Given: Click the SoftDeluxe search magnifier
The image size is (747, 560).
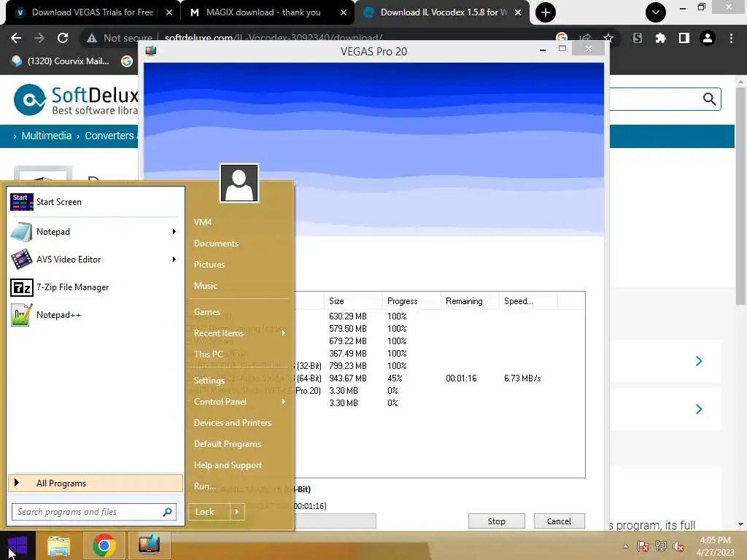Looking at the screenshot, I should (709, 99).
